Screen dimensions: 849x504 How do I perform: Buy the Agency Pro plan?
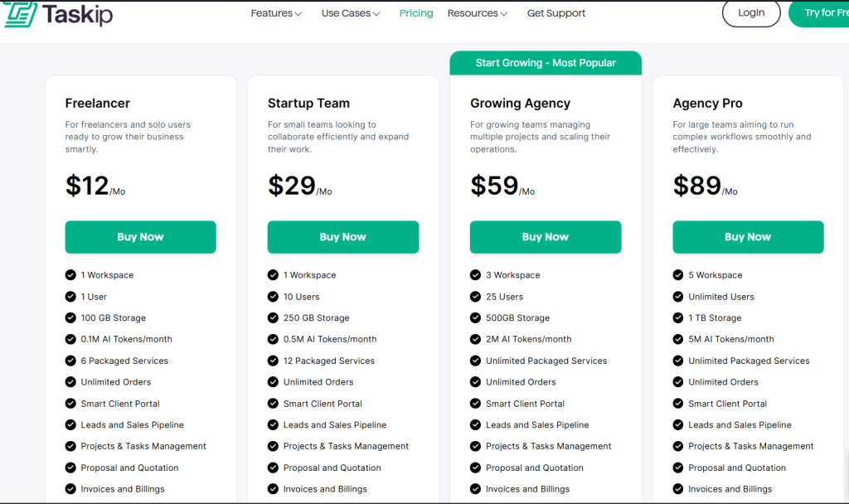747,237
